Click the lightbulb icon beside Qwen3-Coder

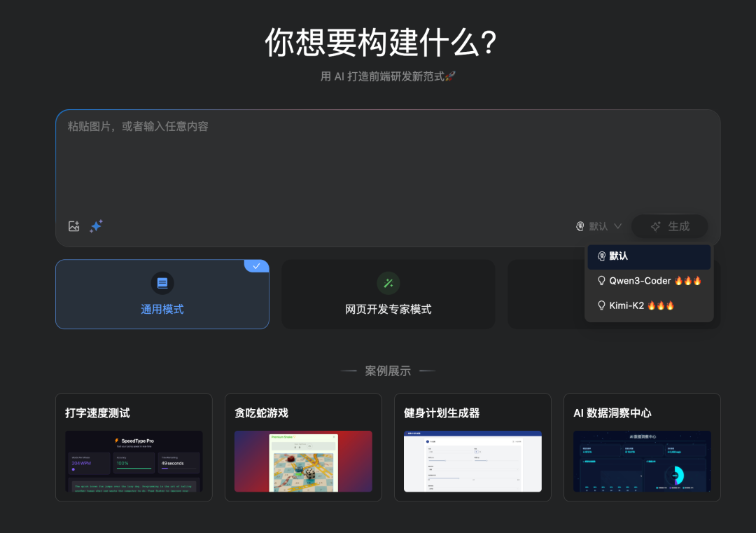[x=601, y=281]
